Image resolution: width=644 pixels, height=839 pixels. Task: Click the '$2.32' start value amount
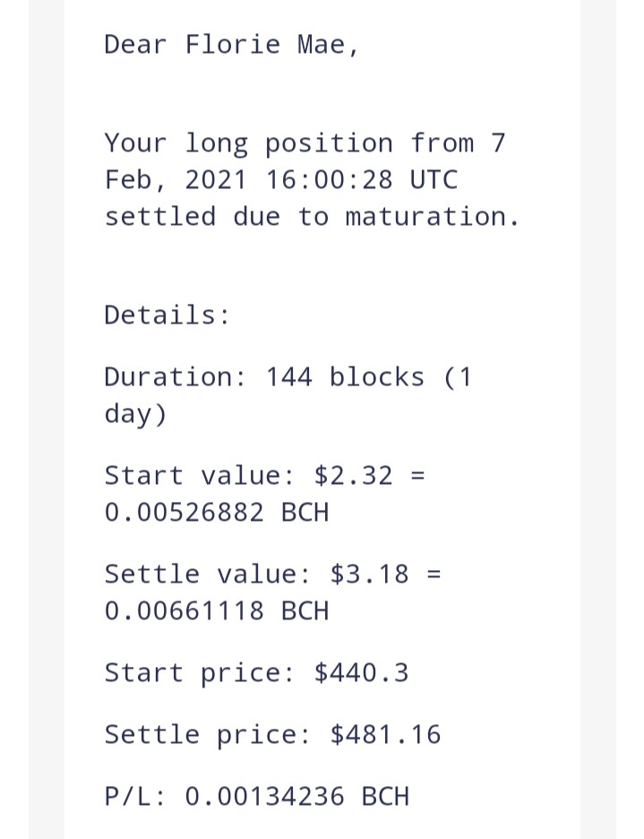(x=354, y=475)
